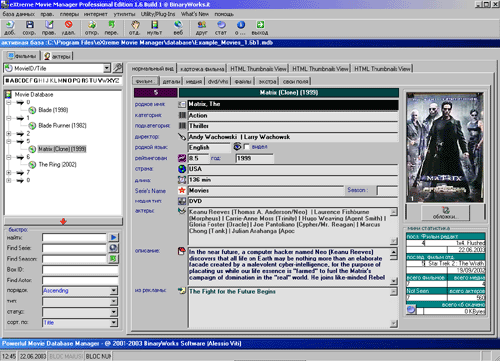The height and width of the screenshot is (361, 500).
Task: Open the 'плееры' menu
Action: [69, 14]
